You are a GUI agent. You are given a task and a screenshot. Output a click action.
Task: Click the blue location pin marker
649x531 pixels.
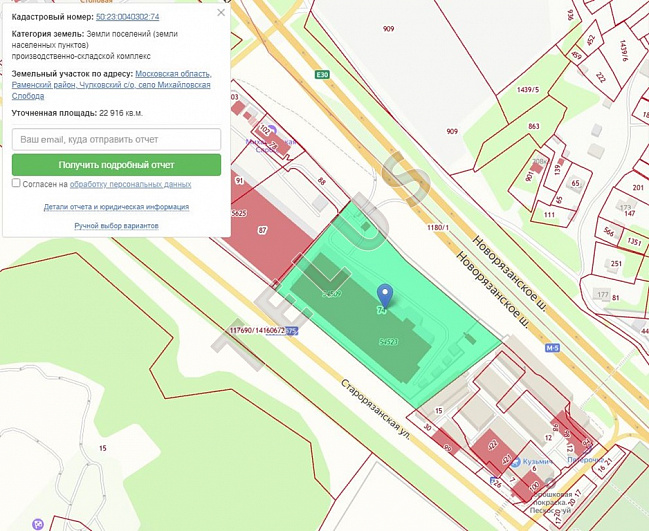click(x=385, y=295)
